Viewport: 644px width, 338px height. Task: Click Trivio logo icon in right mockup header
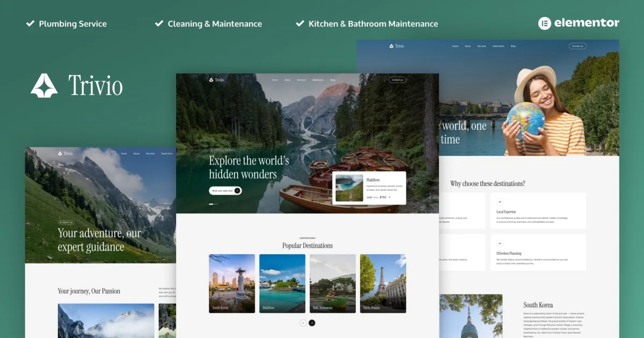[x=392, y=46]
